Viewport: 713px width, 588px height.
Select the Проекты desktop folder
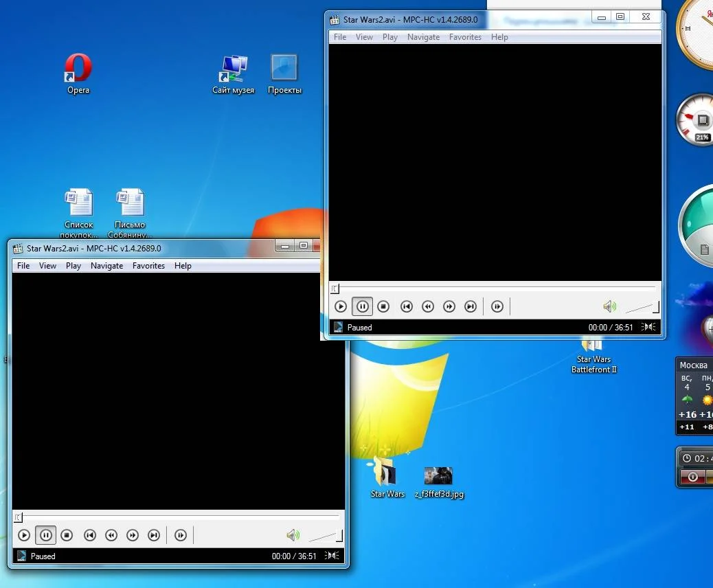coord(284,74)
